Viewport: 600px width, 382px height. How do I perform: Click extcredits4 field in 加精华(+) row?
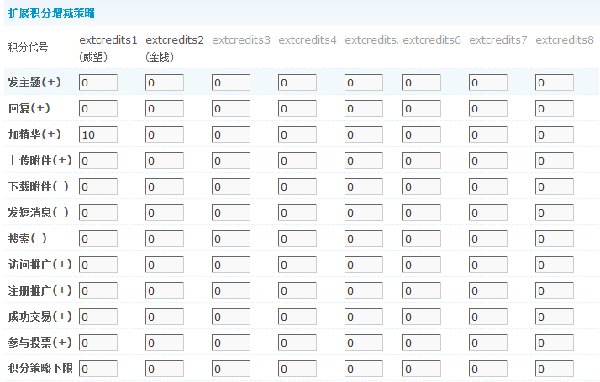point(297,135)
